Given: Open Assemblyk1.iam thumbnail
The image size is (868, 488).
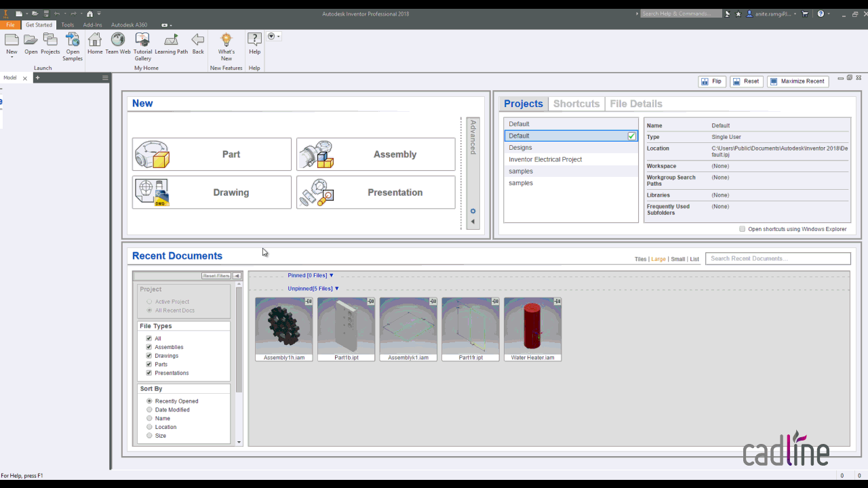Looking at the screenshot, I should (408, 329).
